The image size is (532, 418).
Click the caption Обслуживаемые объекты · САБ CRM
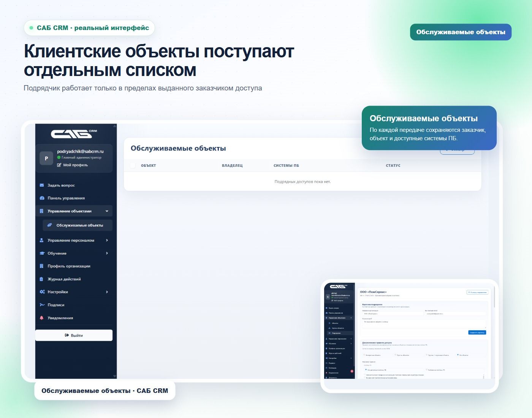click(x=104, y=391)
